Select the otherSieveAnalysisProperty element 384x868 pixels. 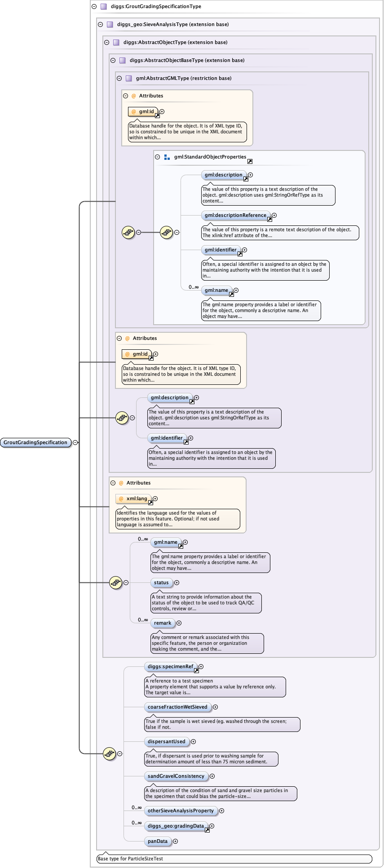point(181,811)
